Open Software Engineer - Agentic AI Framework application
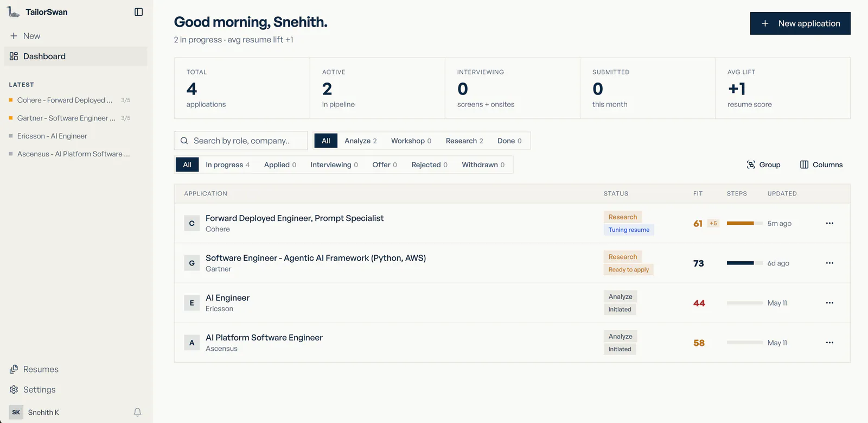The image size is (868, 423). (316, 258)
